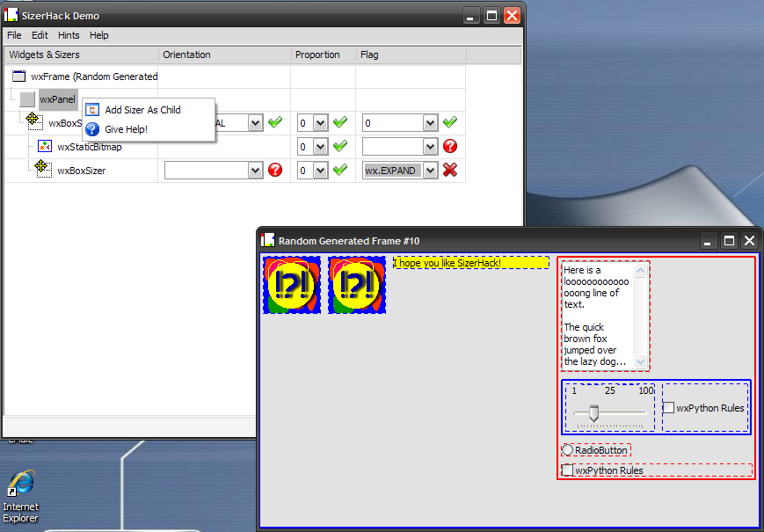Open the Hints menu

coord(69,35)
